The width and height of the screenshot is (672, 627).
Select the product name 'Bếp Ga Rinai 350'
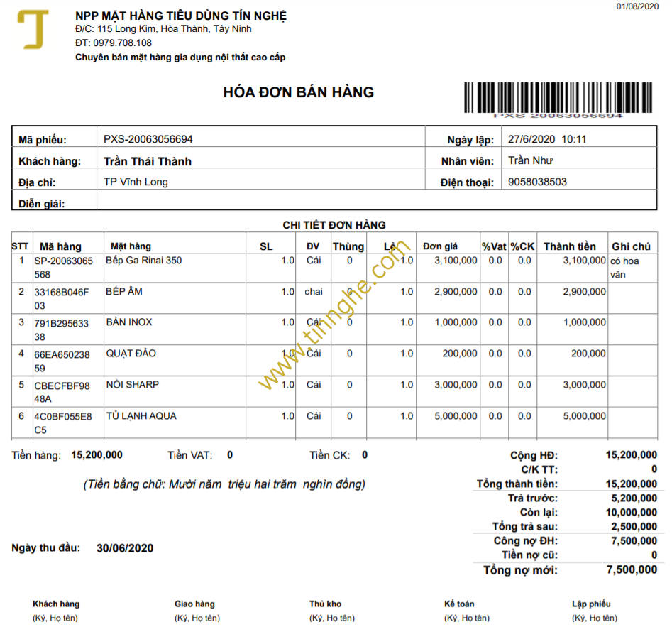click(144, 261)
